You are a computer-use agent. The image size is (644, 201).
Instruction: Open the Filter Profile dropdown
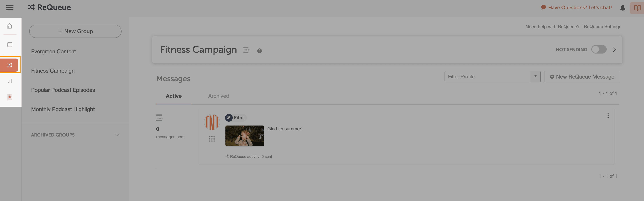click(492, 77)
